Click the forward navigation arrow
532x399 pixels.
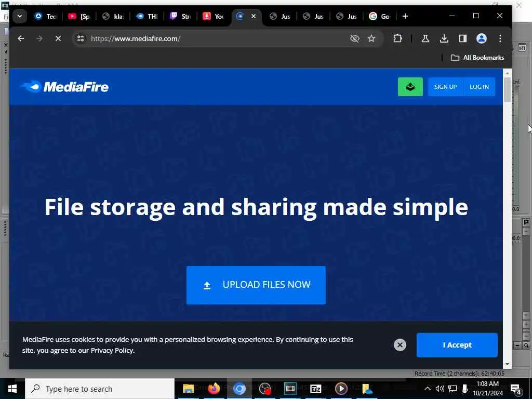point(39,38)
